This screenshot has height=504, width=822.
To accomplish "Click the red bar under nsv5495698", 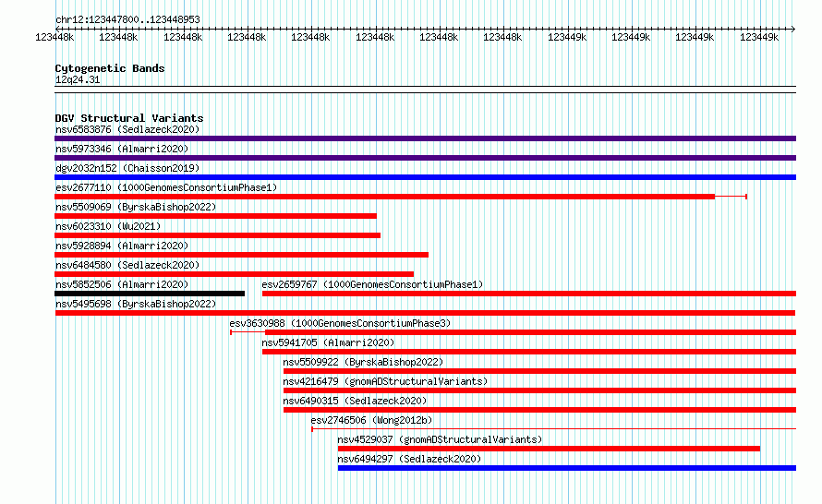I will coord(425,313).
